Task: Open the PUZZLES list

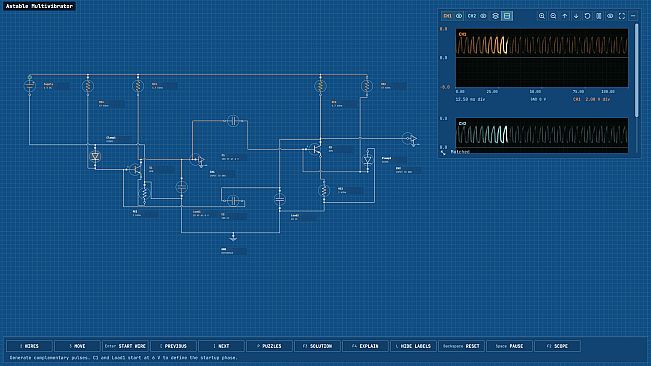Action: pyautogui.click(x=269, y=346)
